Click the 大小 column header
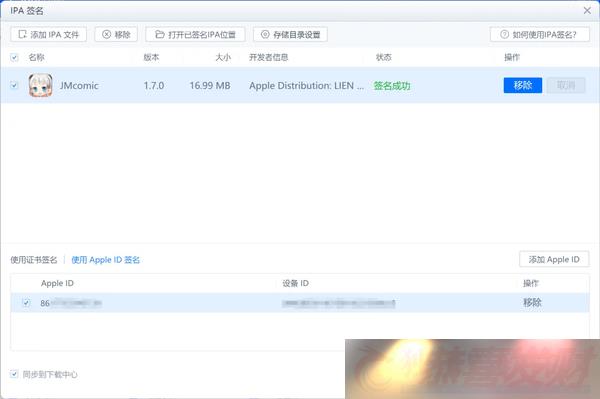Image resolution: width=600 pixels, height=399 pixels. click(223, 57)
